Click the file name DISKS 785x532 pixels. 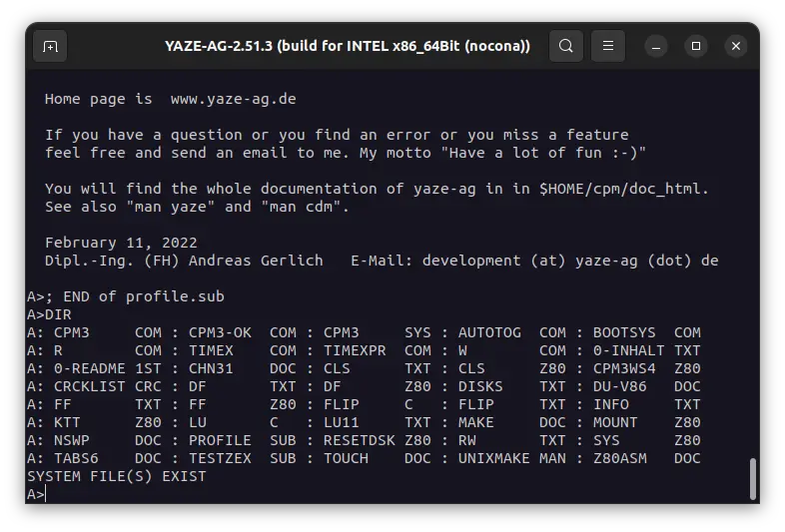[480, 387]
